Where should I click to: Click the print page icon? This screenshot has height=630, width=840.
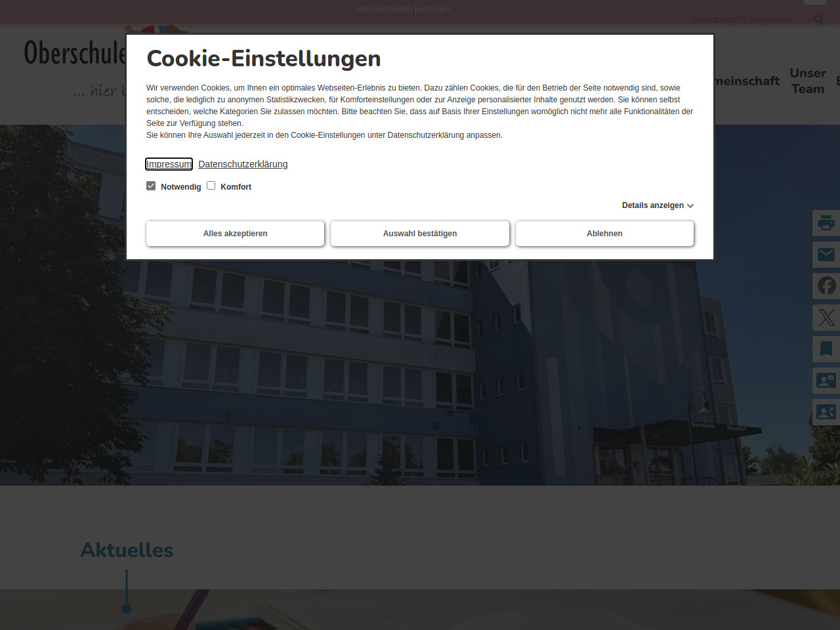(x=826, y=223)
